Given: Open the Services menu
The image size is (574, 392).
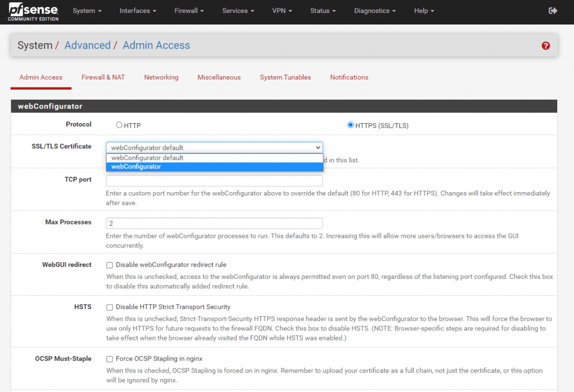Looking at the screenshot, I should [x=238, y=11].
